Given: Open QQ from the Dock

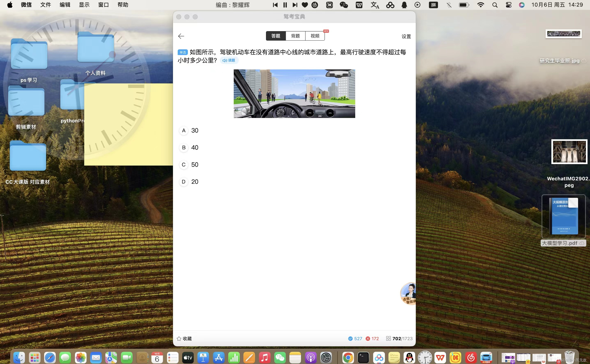Looking at the screenshot, I should [409, 357].
